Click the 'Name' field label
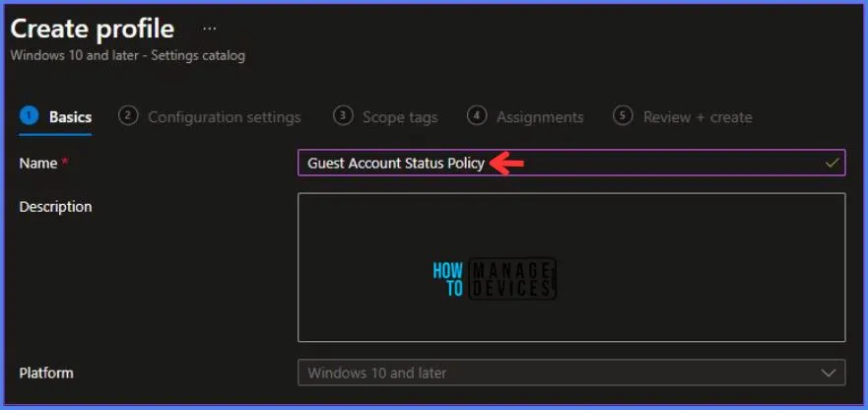The height and width of the screenshot is (410, 868). [38, 163]
